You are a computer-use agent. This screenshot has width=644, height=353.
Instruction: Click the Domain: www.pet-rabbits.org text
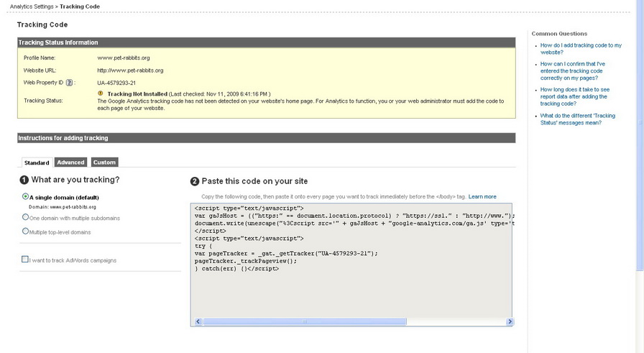(x=63, y=207)
